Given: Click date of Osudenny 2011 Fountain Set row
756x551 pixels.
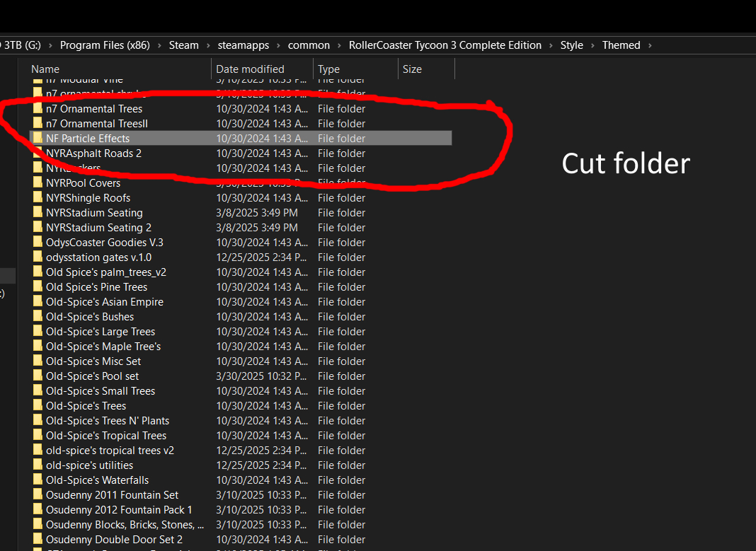Looking at the screenshot, I should pos(261,495).
